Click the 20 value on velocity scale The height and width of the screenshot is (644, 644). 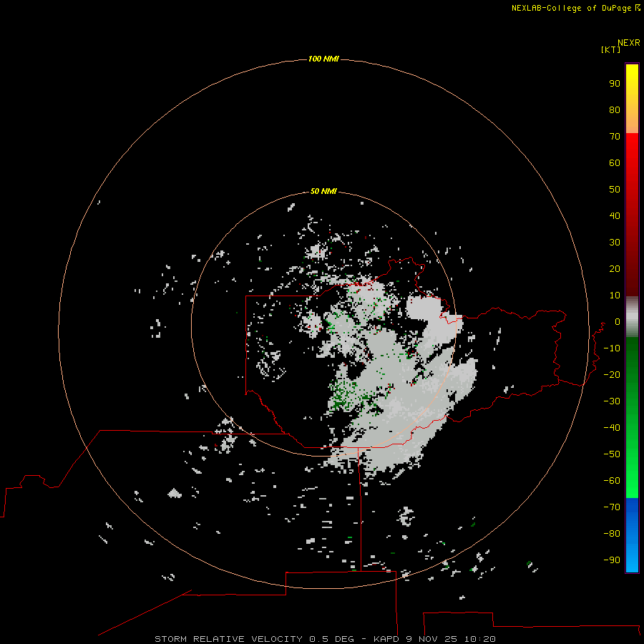[615, 268]
